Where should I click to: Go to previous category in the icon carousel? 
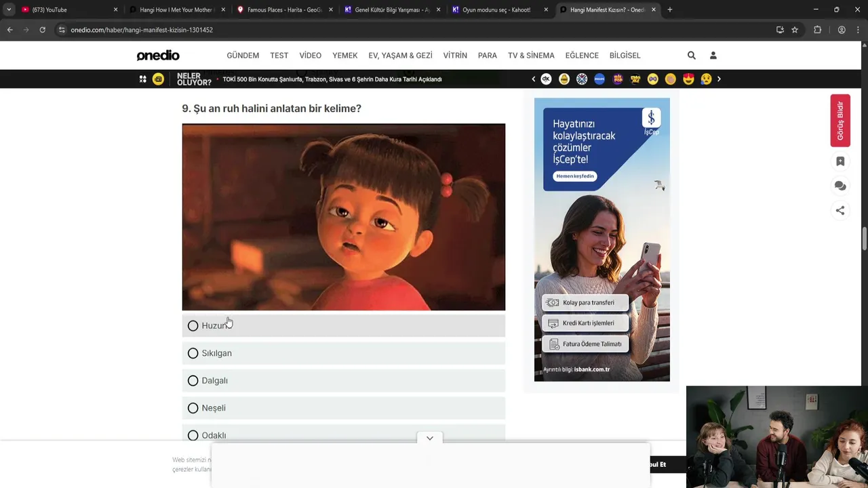(x=533, y=79)
